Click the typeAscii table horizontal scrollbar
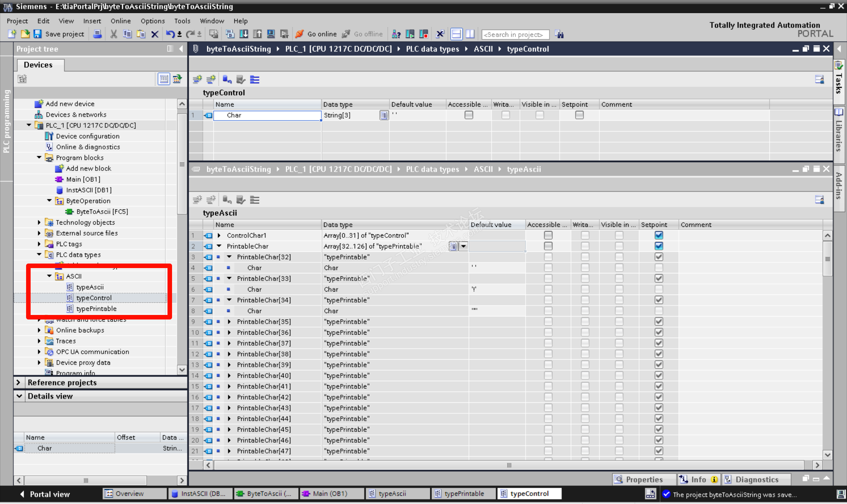Screen dimensions: 847x504 509,465
